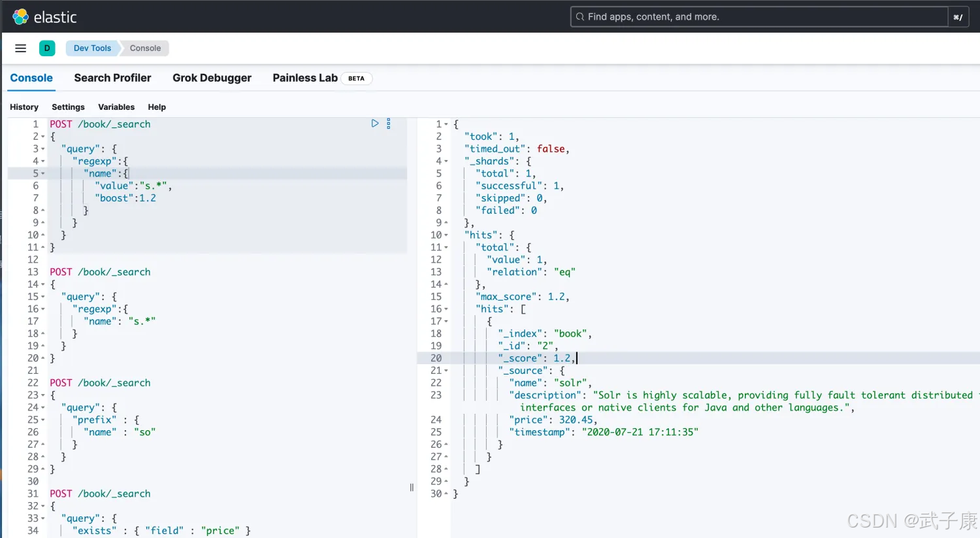This screenshot has width=980, height=538.
Task: Open request options three-dot menu
Action: 389,124
